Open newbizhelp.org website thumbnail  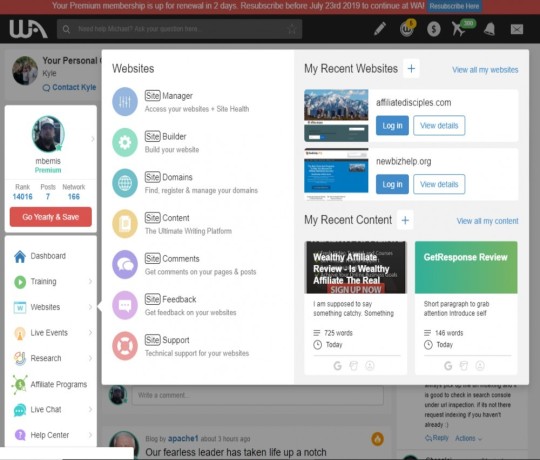pos(336,174)
